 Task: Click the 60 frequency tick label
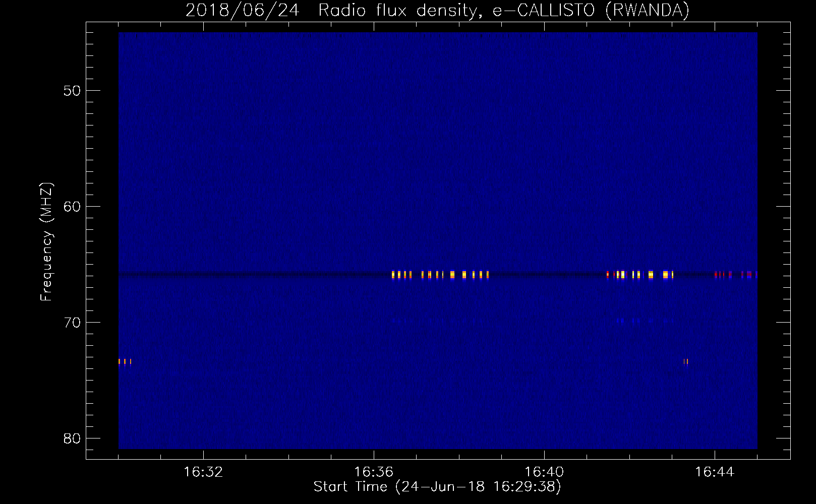pos(72,207)
